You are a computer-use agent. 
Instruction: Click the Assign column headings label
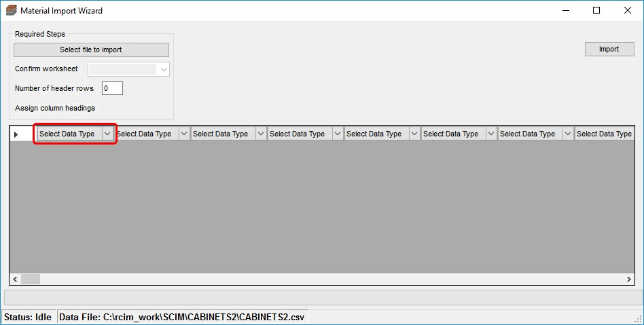point(55,108)
